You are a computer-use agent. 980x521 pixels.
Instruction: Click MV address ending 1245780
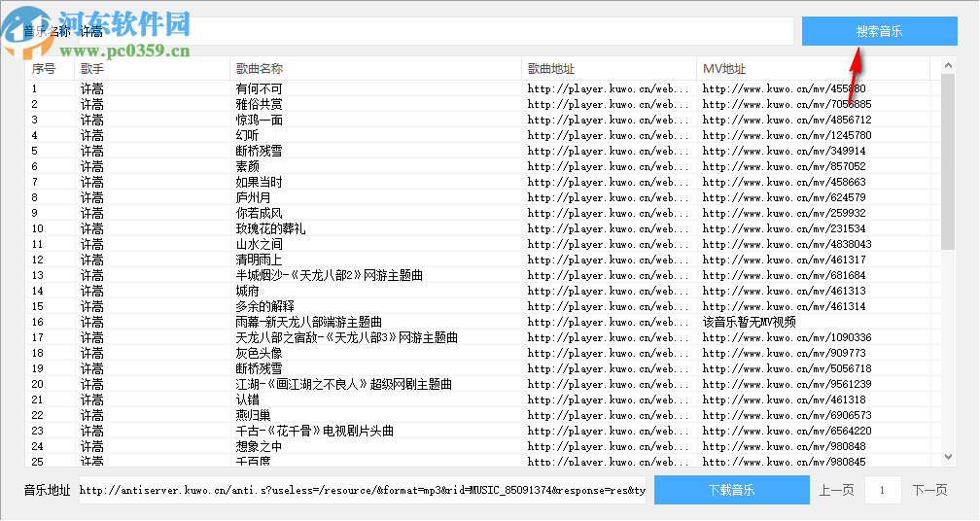point(787,135)
